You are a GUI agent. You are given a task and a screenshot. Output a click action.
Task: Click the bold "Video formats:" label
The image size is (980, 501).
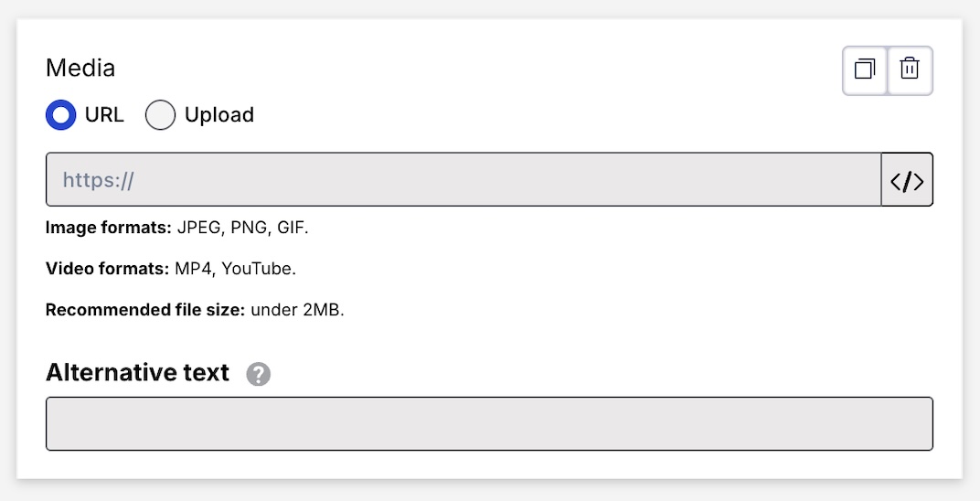pos(108,269)
